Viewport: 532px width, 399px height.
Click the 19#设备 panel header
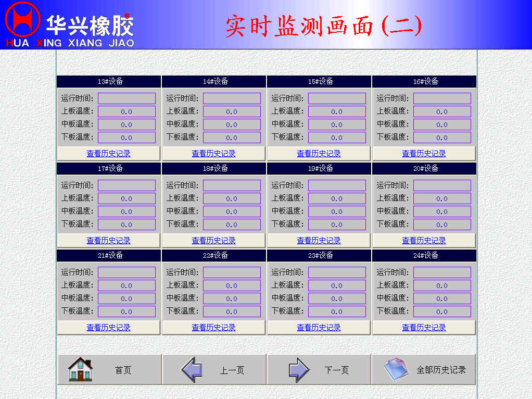click(x=319, y=168)
